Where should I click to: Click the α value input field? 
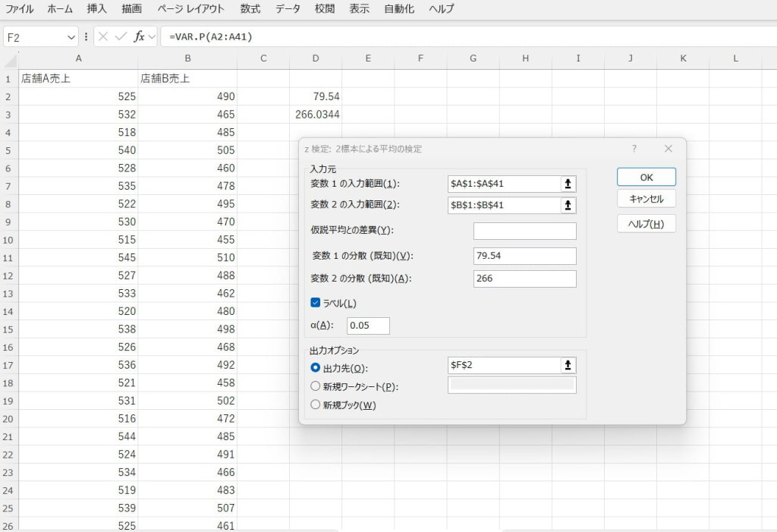click(x=368, y=326)
